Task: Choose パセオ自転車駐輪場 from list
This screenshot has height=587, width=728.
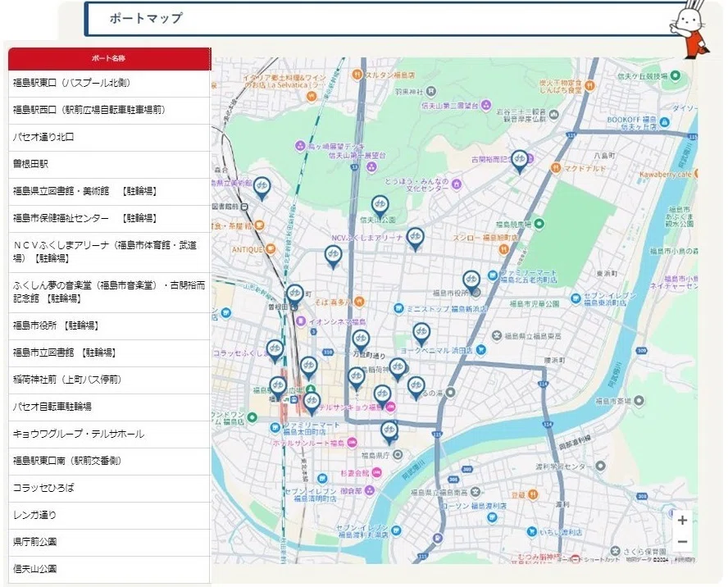Action: click(109, 407)
